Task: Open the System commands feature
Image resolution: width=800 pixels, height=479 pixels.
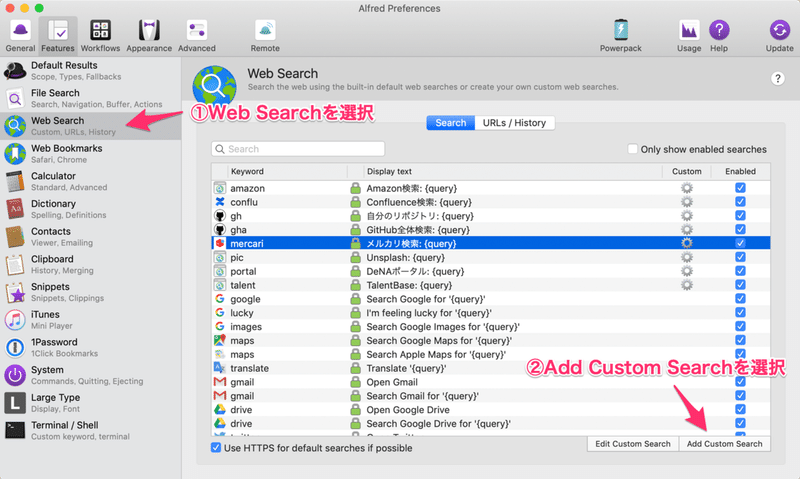Action: 91,374
